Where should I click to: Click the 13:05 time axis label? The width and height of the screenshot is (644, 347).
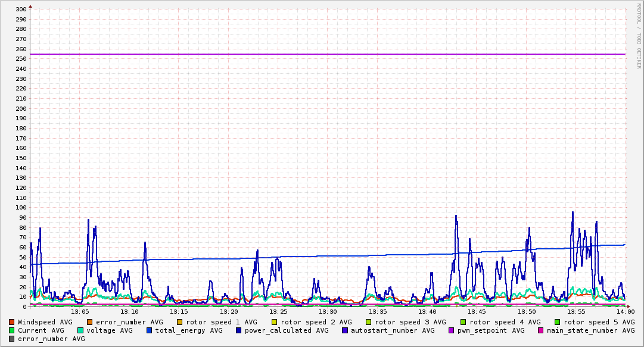(x=80, y=312)
